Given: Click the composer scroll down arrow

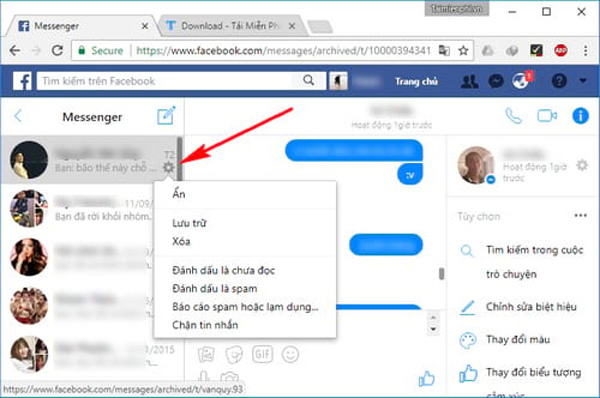Looking at the screenshot, I should click(x=433, y=329).
